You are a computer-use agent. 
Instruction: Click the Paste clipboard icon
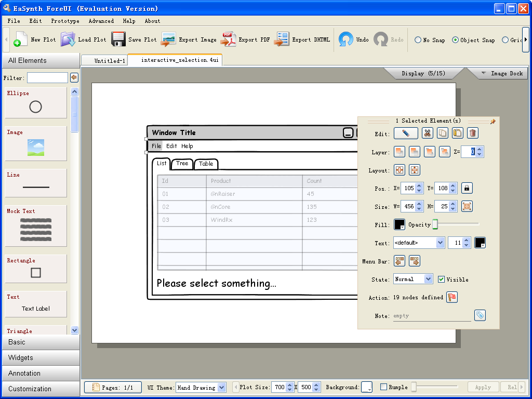(457, 134)
